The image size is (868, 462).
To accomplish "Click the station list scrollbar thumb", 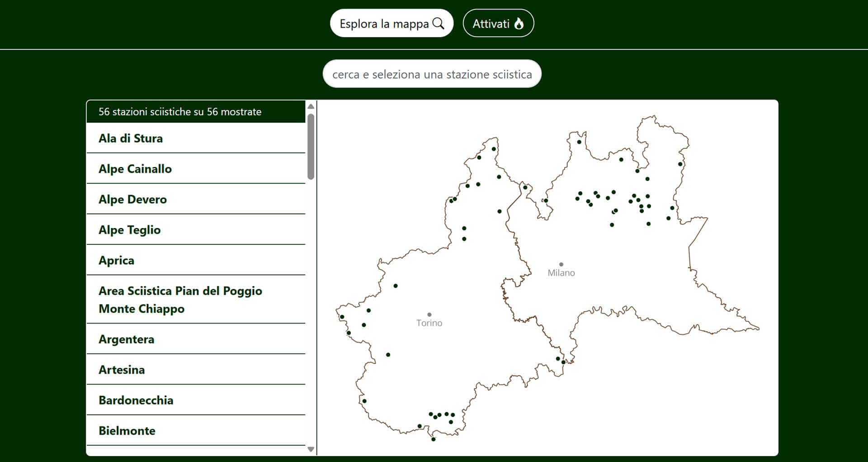I will [311, 146].
